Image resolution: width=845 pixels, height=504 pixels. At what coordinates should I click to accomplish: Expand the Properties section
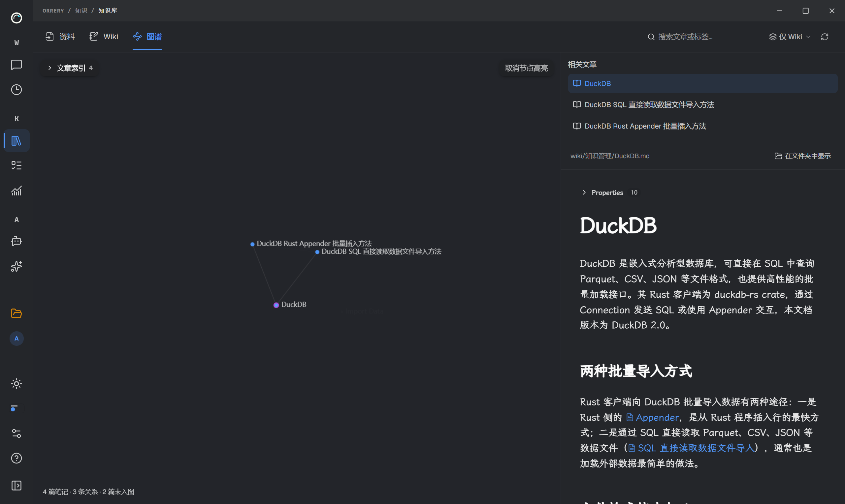pos(609,193)
